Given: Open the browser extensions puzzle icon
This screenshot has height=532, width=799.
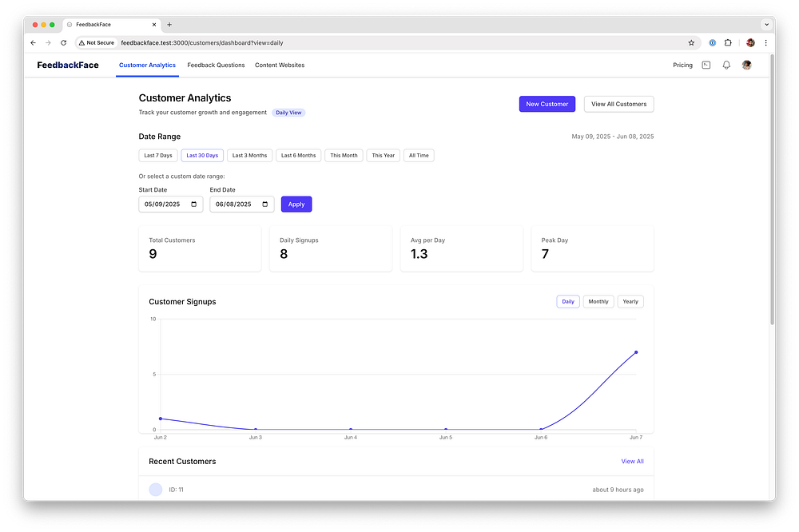Looking at the screenshot, I should (728, 43).
